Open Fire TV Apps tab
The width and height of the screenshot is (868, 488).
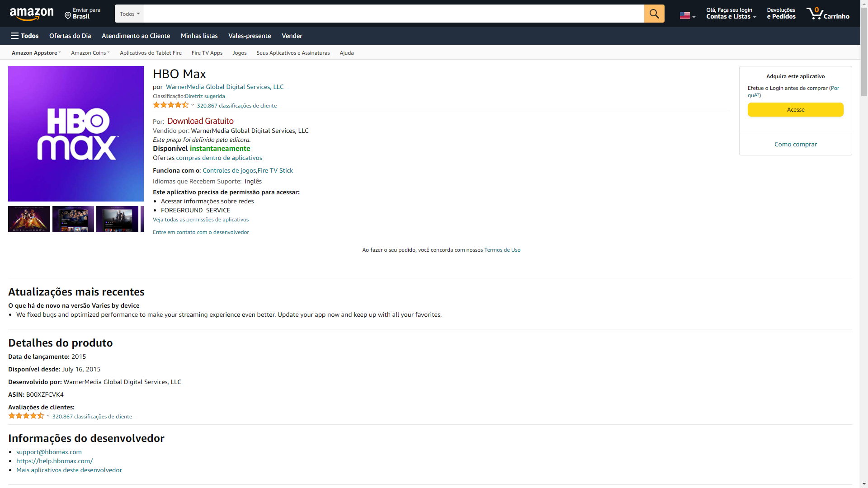207,53
